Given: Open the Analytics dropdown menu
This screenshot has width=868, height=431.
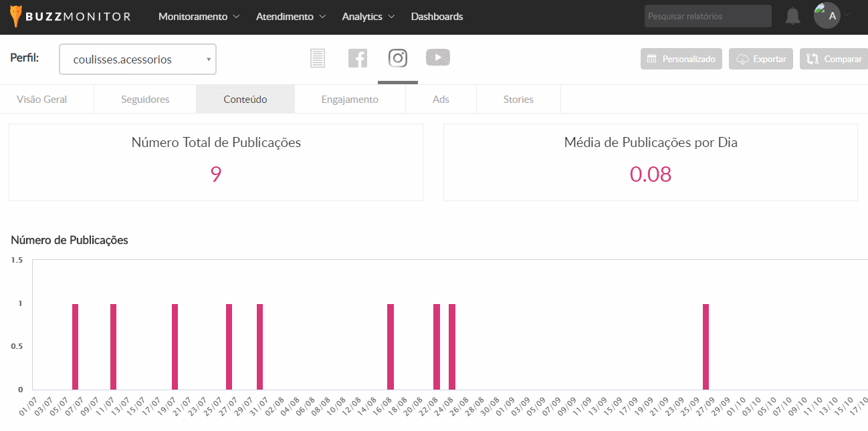Looking at the screenshot, I should [x=368, y=17].
